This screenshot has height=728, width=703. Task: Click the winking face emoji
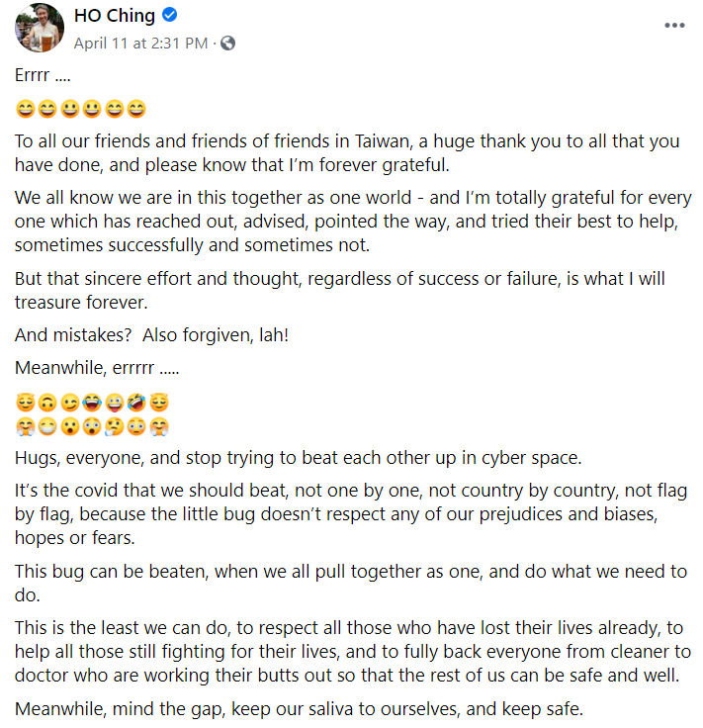pyautogui.click(x=70, y=403)
